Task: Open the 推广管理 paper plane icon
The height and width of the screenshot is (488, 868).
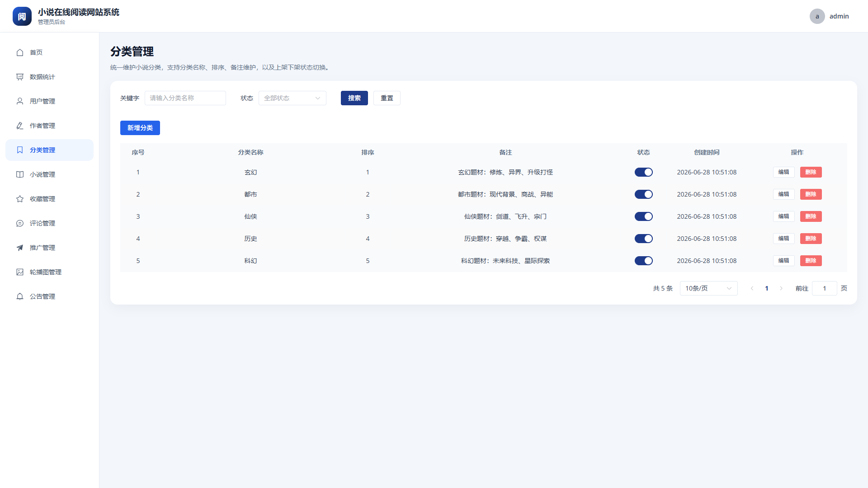Action: tap(20, 248)
